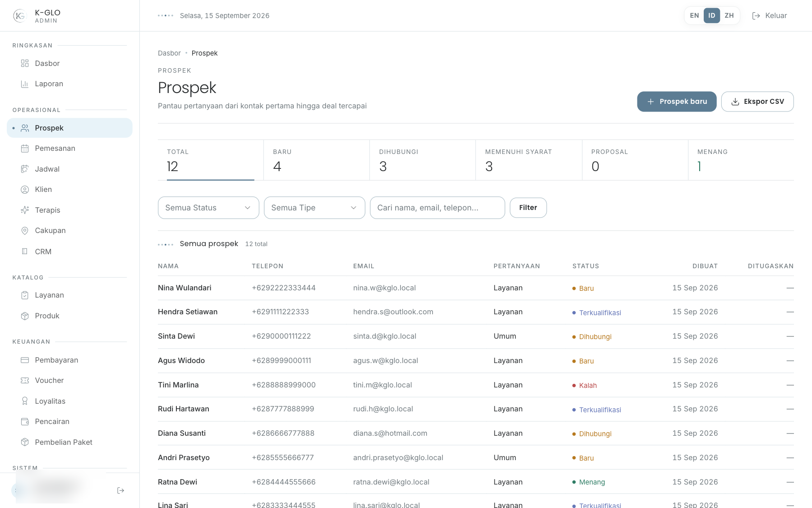
Task: Select the Memenuhi Syarat summary card
Action: pyautogui.click(x=529, y=160)
